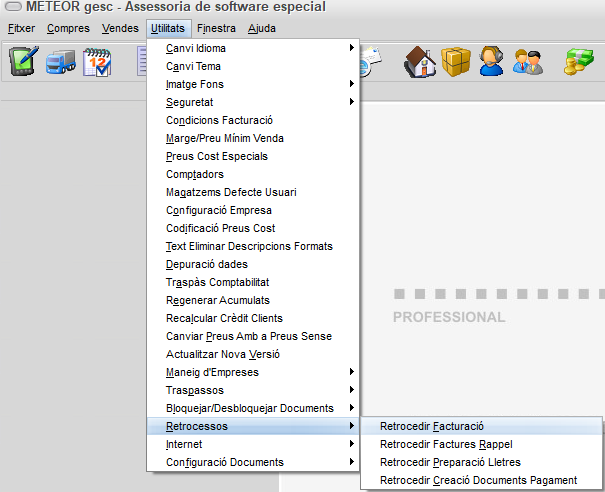Select Actualitzar Nova Versió
The image size is (605, 492).
click(x=253, y=354)
